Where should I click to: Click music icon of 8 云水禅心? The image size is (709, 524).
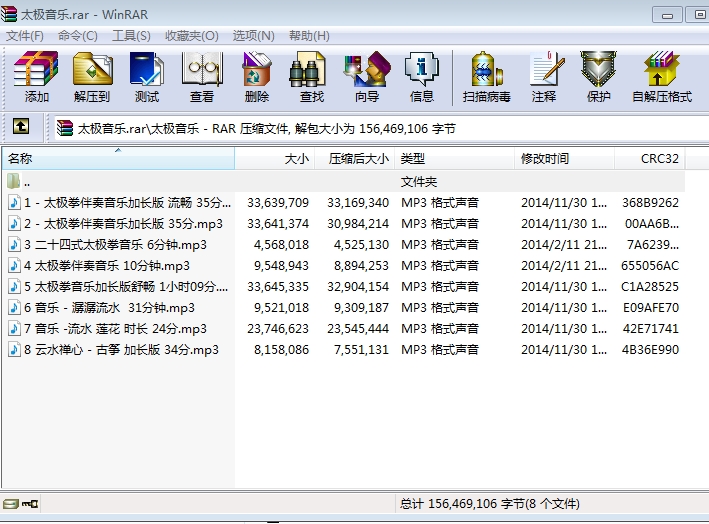(x=14, y=349)
